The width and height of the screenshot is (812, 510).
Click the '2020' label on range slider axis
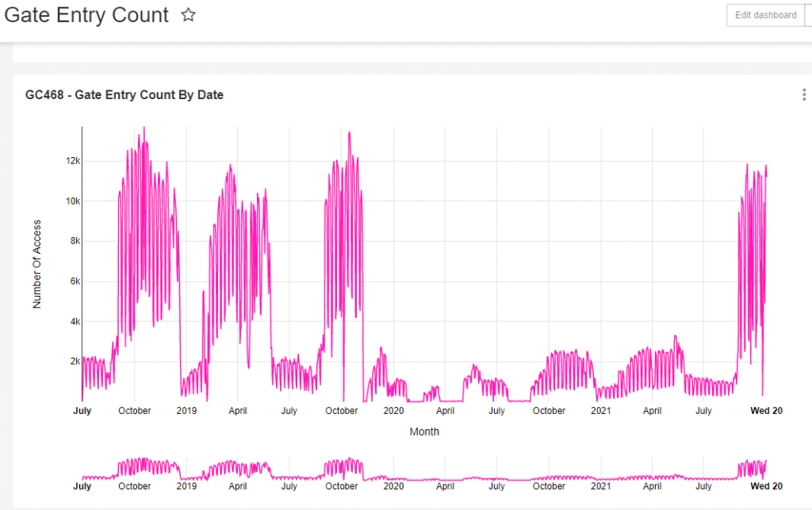click(393, 486)
